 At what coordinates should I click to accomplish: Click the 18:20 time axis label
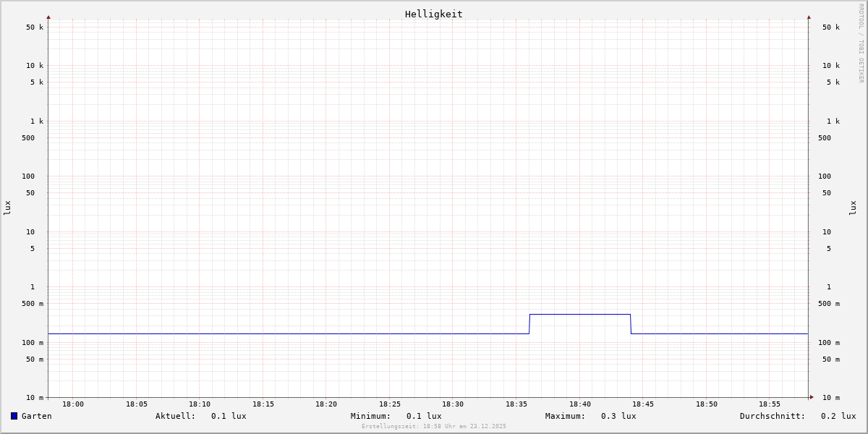326,404
